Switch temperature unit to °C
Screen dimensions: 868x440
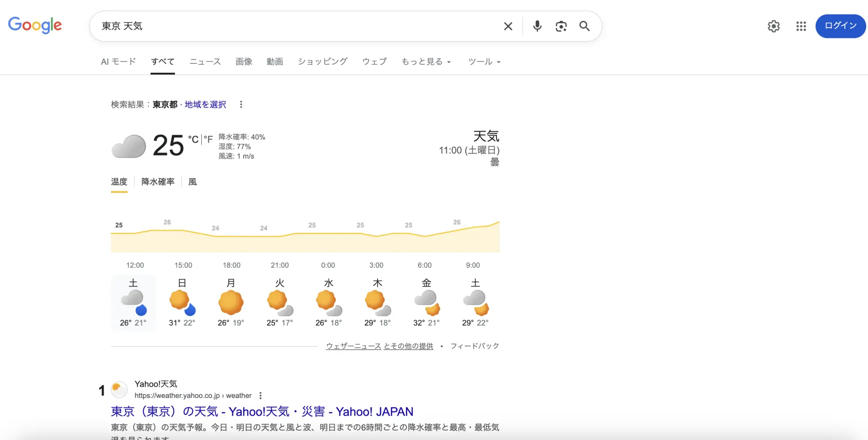(x=193, y=139)
